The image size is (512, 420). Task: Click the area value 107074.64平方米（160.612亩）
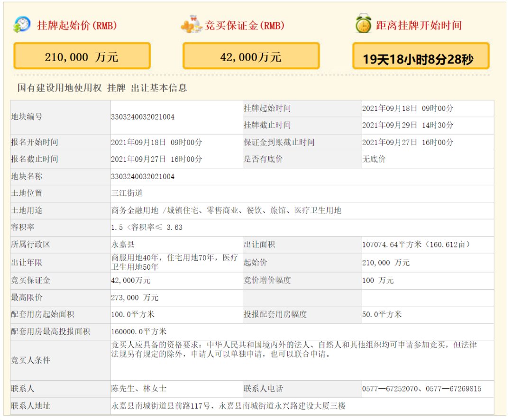click(x=416, y=244)
